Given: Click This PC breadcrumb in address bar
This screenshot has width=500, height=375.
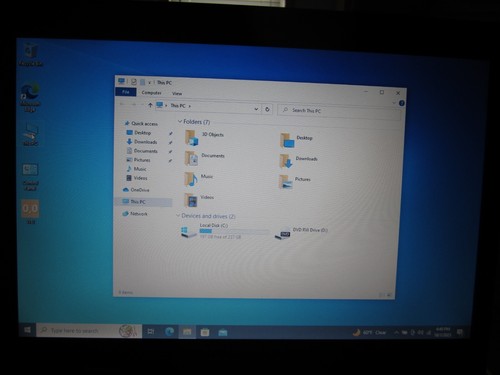Looking at the screenshot, I should click(x=178, y=106).
